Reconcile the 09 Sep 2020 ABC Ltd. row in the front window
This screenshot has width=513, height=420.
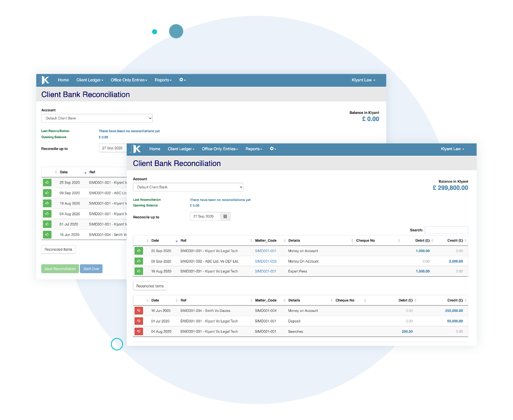(139, 261)
